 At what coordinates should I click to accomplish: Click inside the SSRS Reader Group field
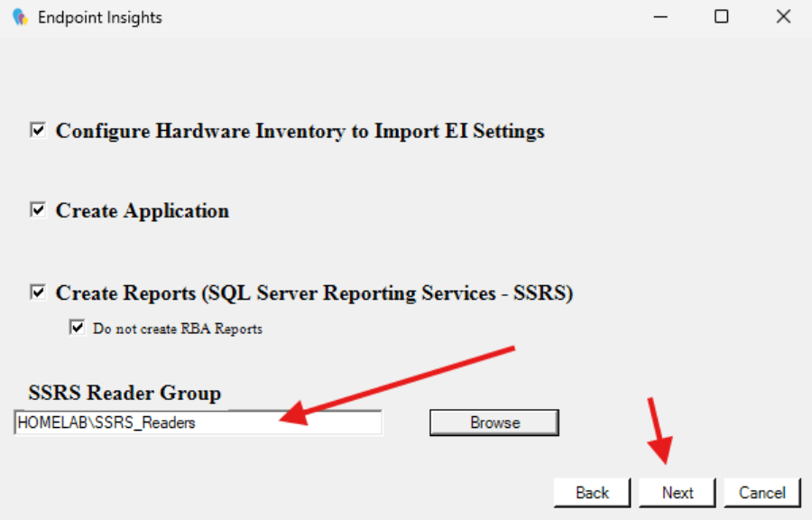(198, 422)
